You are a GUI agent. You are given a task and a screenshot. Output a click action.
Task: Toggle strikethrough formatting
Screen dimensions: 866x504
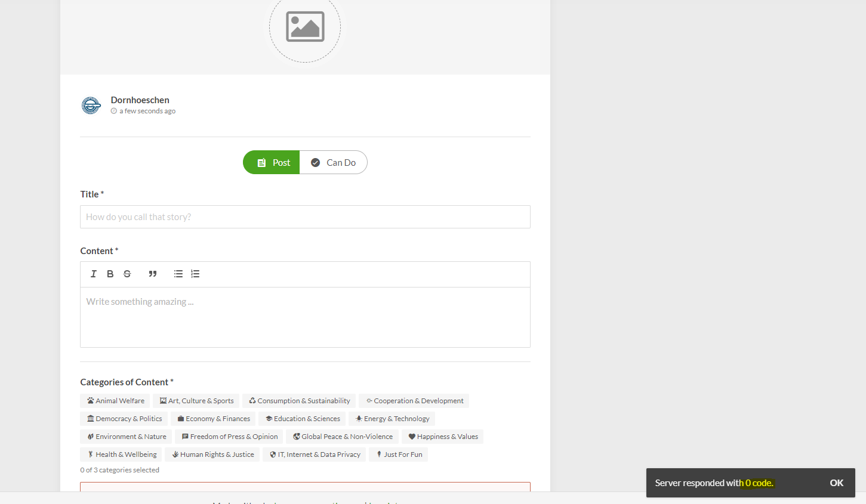127,274
